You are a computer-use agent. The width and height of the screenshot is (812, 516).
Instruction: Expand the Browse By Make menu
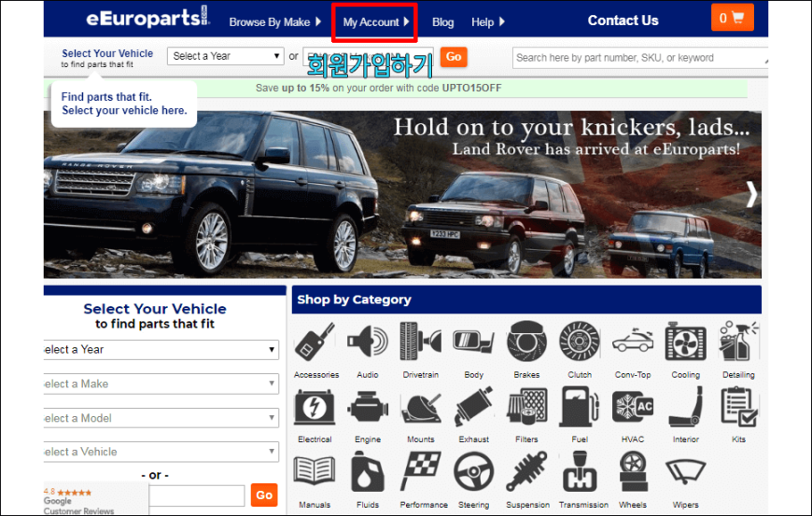coord(275,22)
